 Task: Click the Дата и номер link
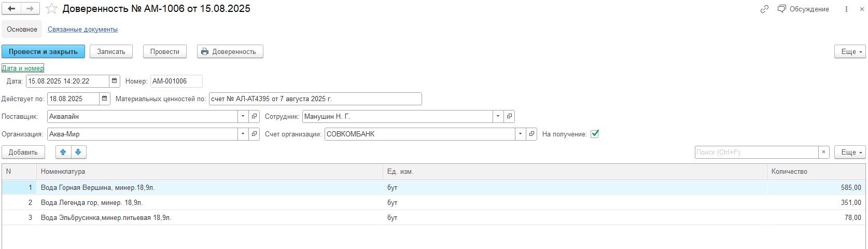[x=23, y=68]
